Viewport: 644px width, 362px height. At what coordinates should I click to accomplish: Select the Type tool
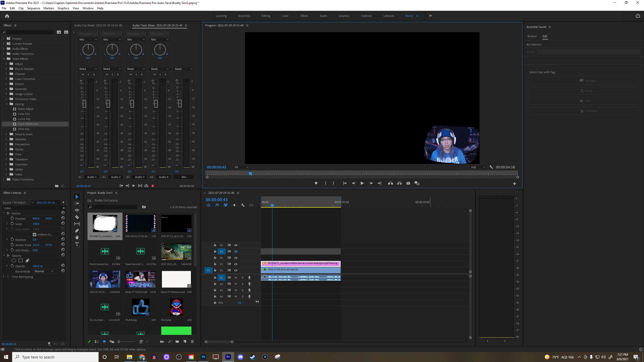(x=77, y=244)
